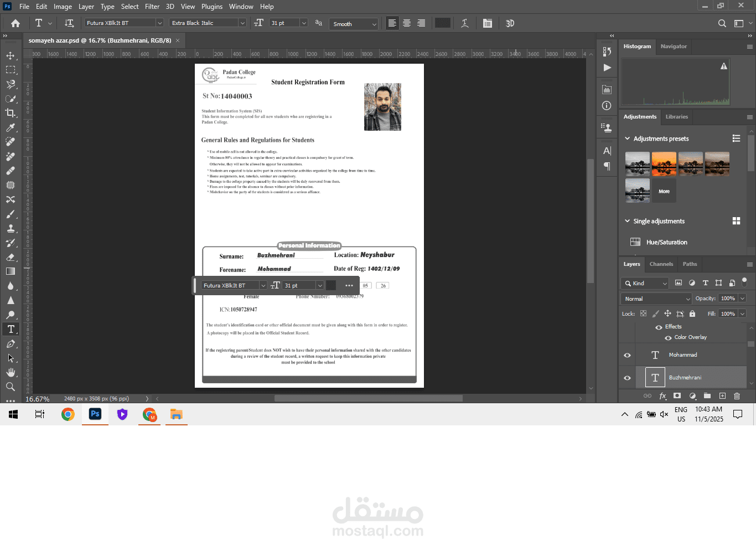The image size is (756, 550).
Task: Select the Lasso tool
Action: point(11,84)
